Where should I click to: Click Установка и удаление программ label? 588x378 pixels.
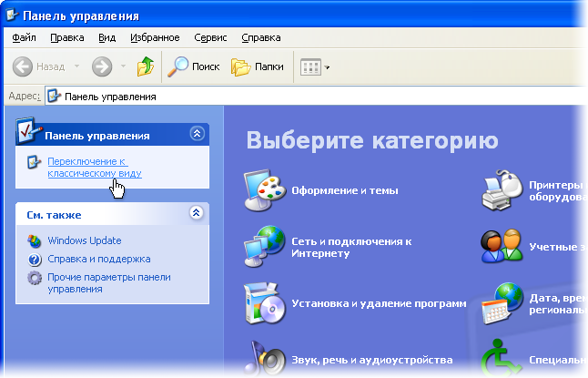click(379, 303)
